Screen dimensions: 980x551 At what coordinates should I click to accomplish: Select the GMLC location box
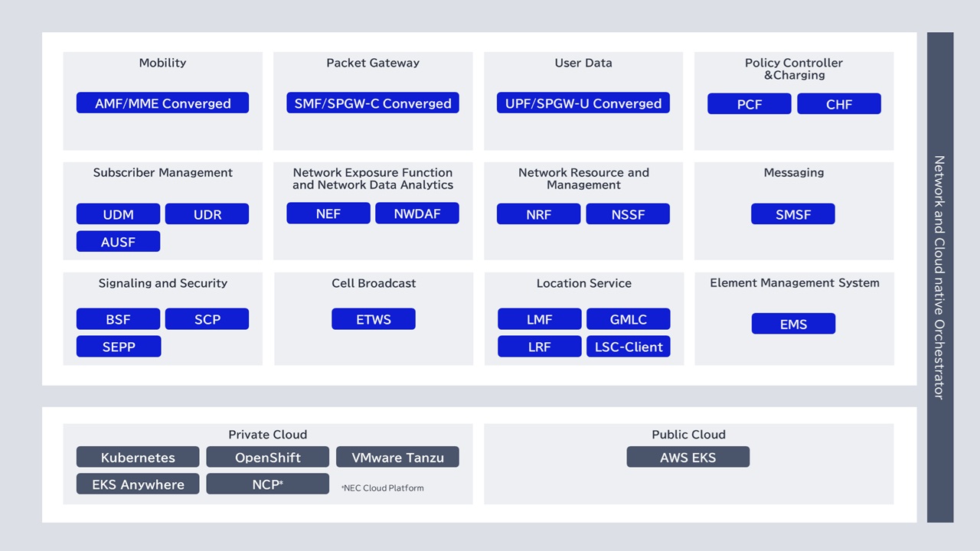pos(629,319)
